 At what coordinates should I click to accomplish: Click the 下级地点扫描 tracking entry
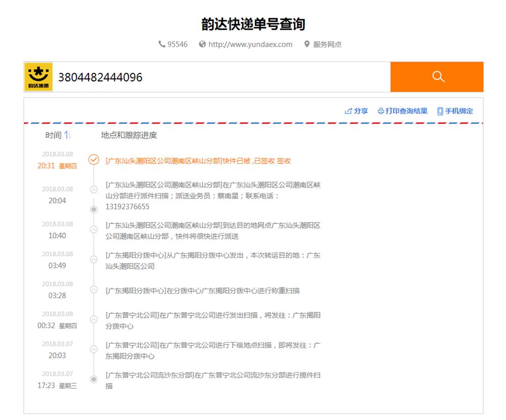click(213, 351)
